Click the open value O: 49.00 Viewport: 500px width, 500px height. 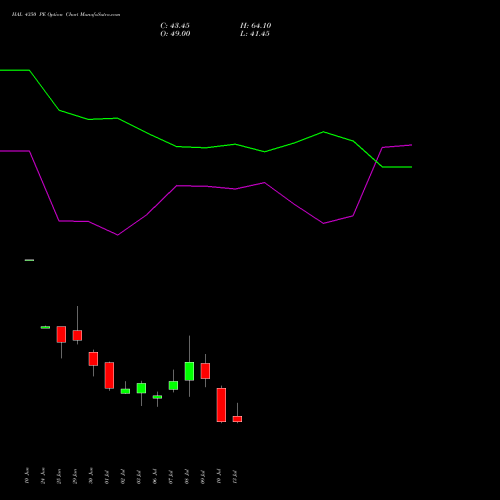click(x=175, y=34)
